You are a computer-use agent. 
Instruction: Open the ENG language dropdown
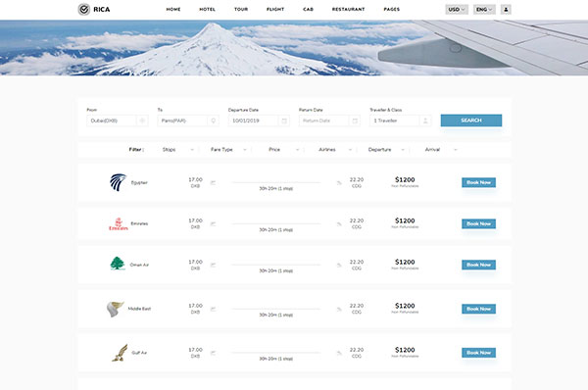(484, 10)
